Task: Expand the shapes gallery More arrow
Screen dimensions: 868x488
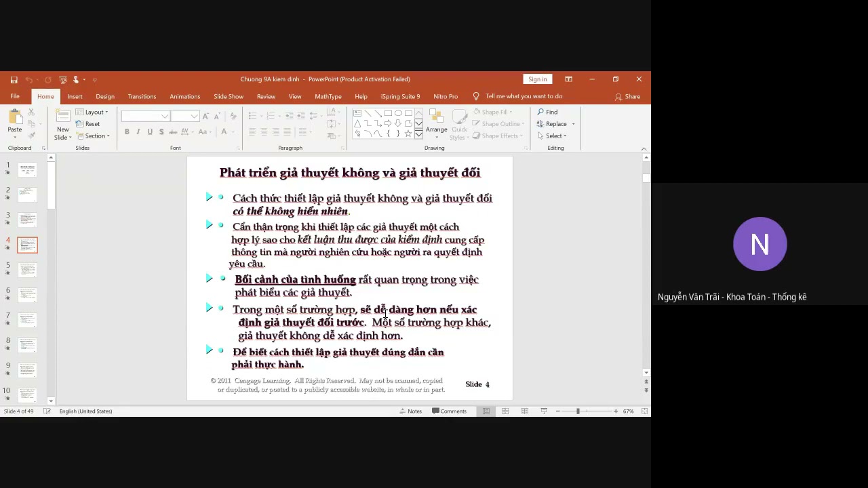Action: point(419,135)
